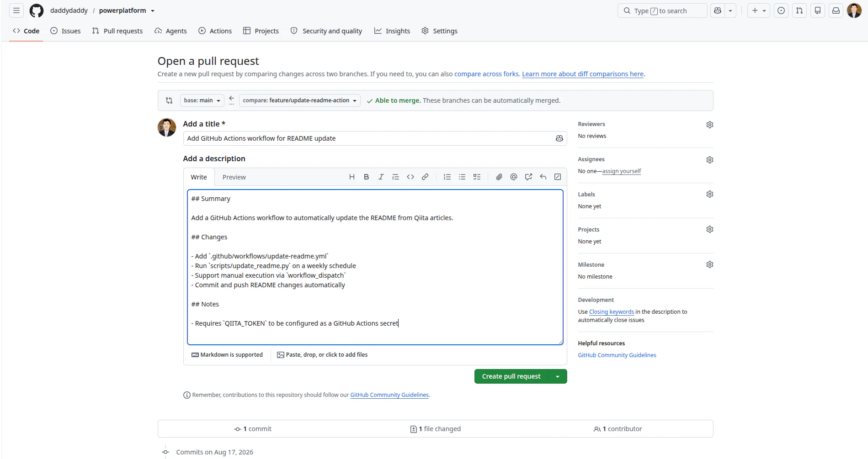Image resolution: width=868 pixels, height=459 pixels.
Task: Go to the GitHub homepage logo
Action: 37,11
